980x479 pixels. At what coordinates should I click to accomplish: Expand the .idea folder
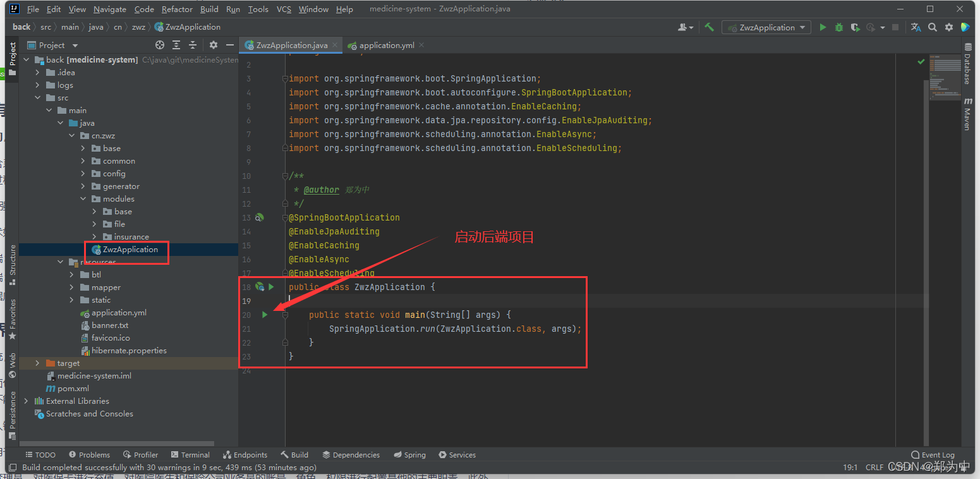(37, 73)
